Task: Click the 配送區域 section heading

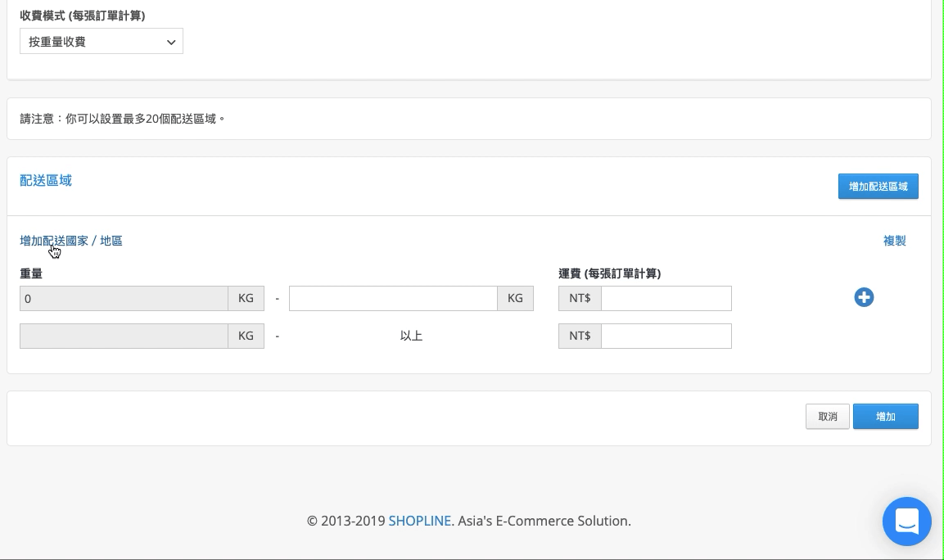Action: point(46,181)
